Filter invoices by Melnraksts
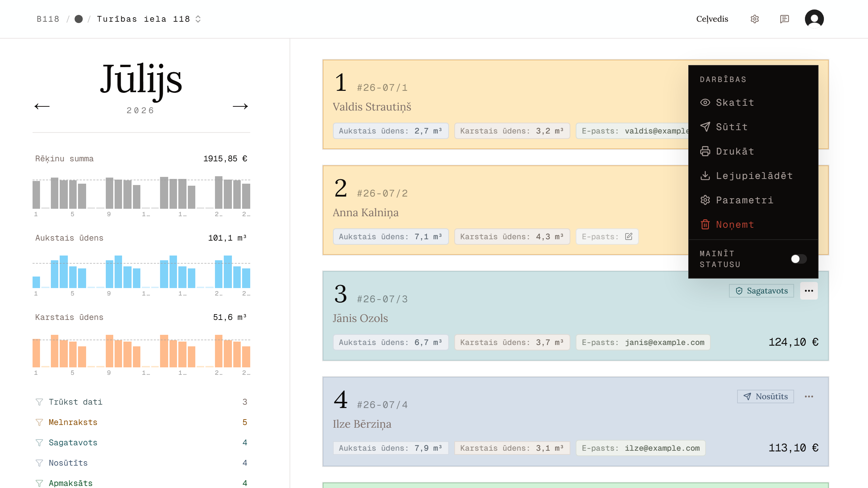 [x=141, y=422]
